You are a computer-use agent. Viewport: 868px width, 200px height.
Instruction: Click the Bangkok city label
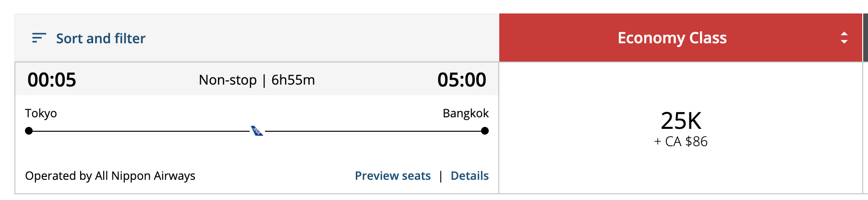click(x=465, y=113)
